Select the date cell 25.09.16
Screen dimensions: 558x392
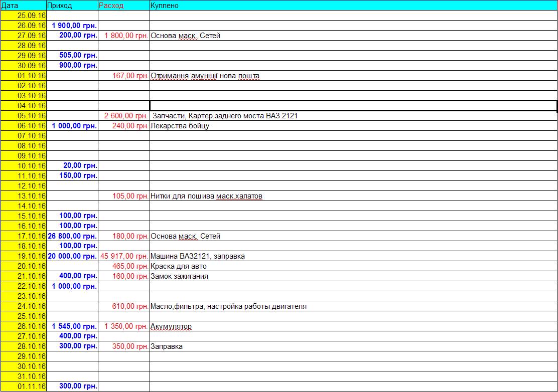[24, 16]
